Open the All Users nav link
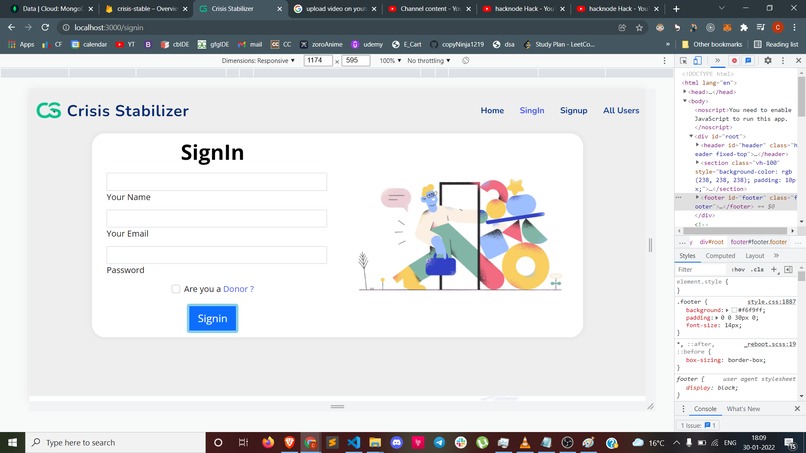The image size is (806, 453). [x=621, y=111]
